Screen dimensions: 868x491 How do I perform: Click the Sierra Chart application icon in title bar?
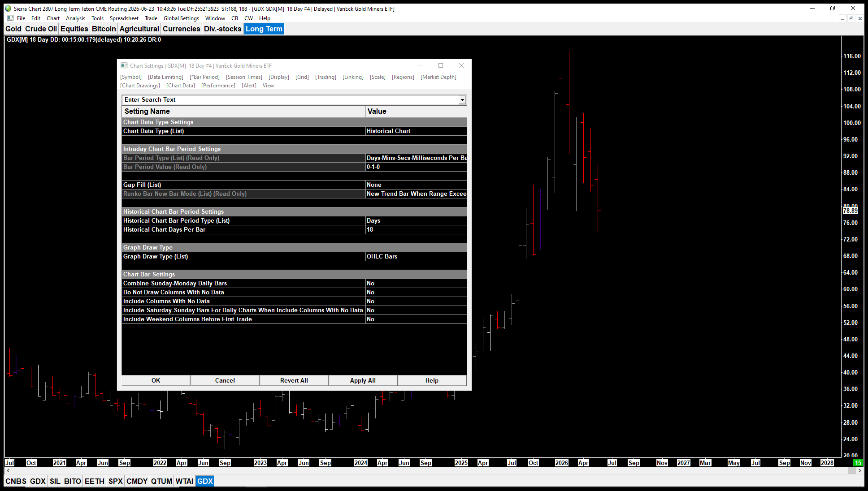coord(8,9)
